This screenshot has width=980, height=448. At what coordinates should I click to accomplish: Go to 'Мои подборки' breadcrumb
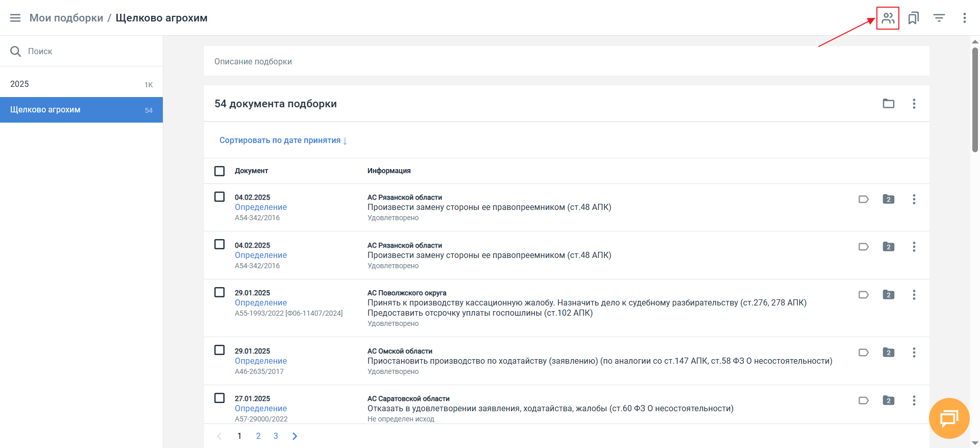(66, 18)
